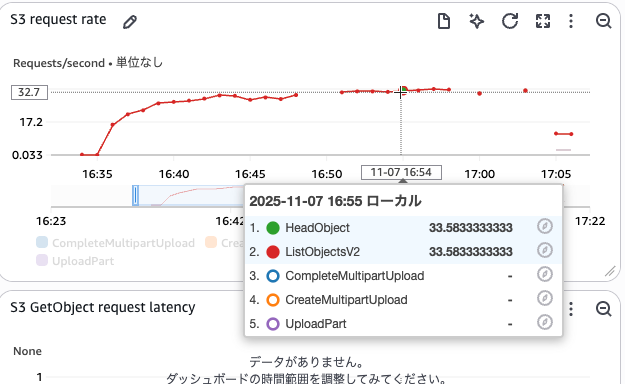
Task: Open the S3 GetObject request latency actions menu
Action: pos(571,309)
